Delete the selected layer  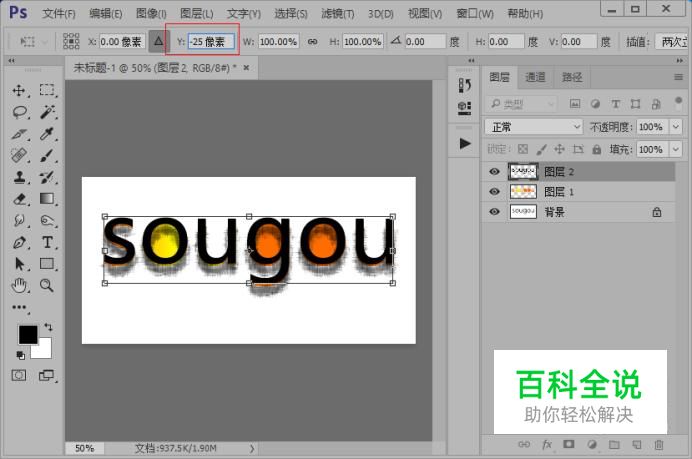click(x=658, y=444)
